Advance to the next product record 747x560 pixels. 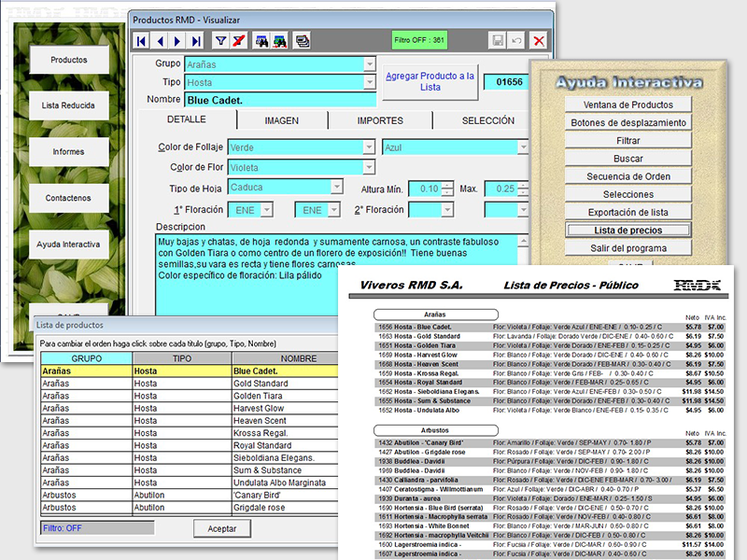pyautogui.click(x=177, y=41)
